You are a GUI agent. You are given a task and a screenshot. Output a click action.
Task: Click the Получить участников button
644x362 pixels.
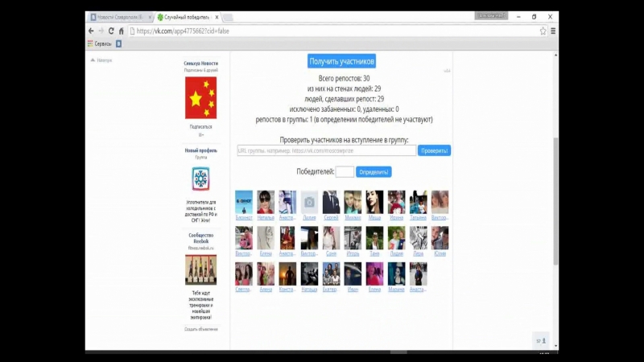[341, 61]
